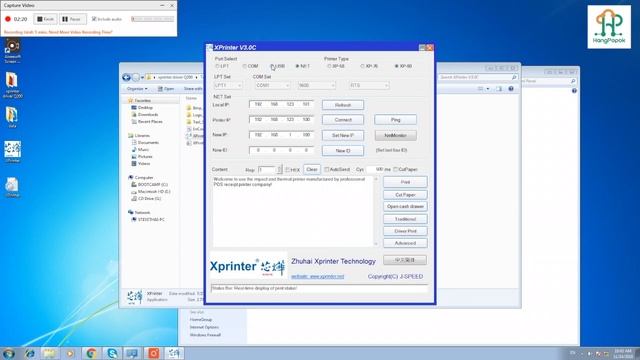This screenshot has height=360, width=640.
Task: Select the LPT port radio button
Action: [x=218, y=66]
